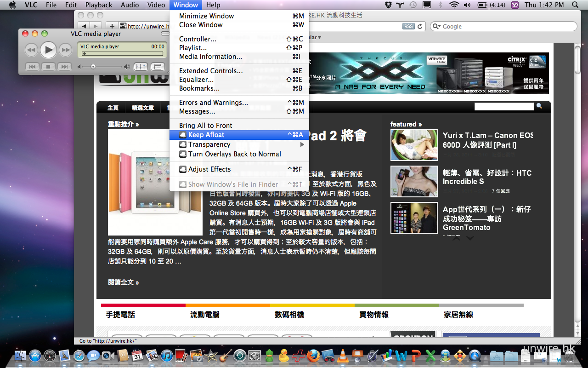This screenshot has width=588, height=368.
Task: Click the Google search field in Safari
Action: click(x=505, y=27)
